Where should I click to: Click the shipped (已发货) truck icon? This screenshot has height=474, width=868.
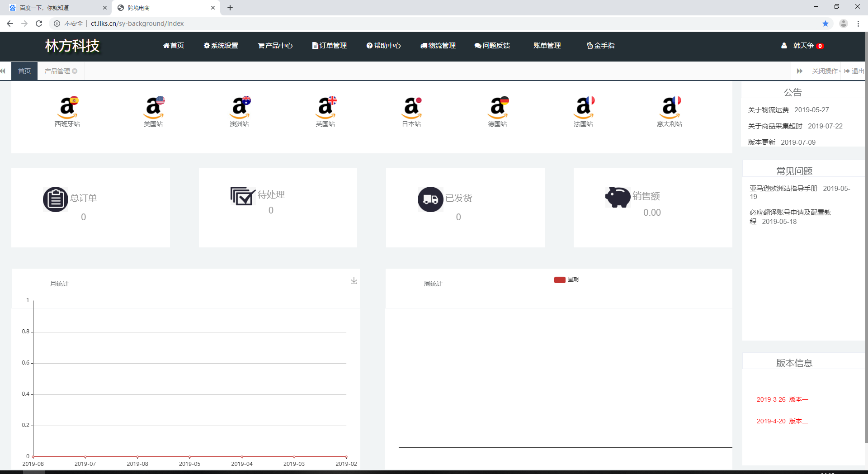(430, 199)
